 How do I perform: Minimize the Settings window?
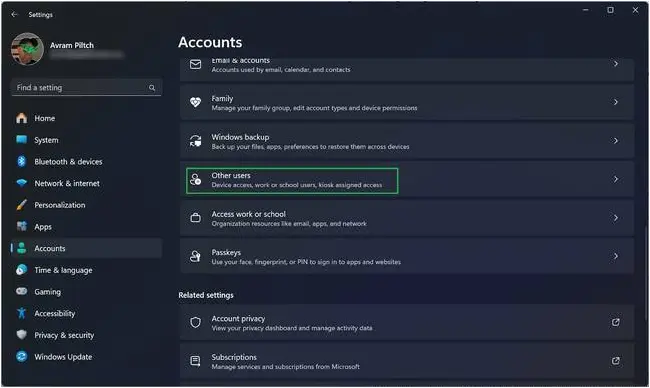click(585, 10)
